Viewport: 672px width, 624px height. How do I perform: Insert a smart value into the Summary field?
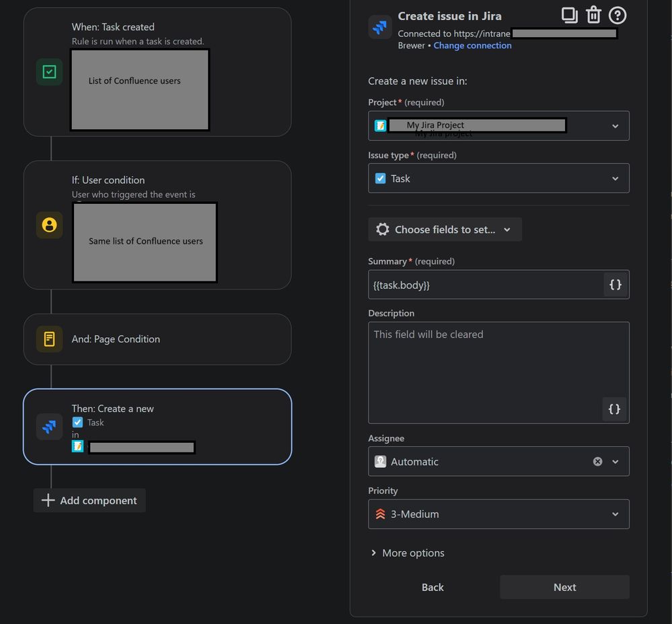[614, 284]
